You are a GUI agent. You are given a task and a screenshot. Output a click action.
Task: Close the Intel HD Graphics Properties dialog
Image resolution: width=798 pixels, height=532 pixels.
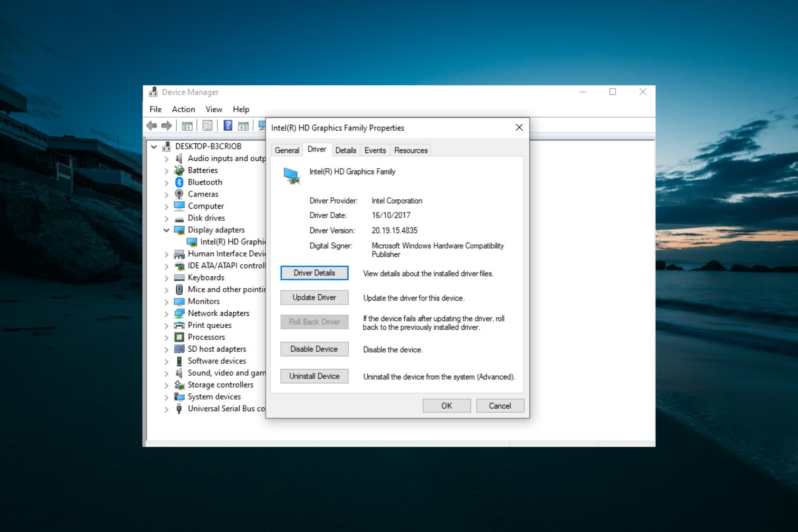[519, 128]
